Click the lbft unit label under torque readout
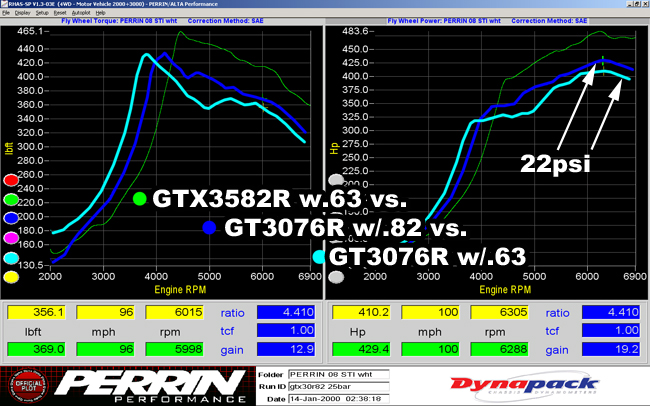The height and width of the screenshot is (406, 650). coord(33,332)
